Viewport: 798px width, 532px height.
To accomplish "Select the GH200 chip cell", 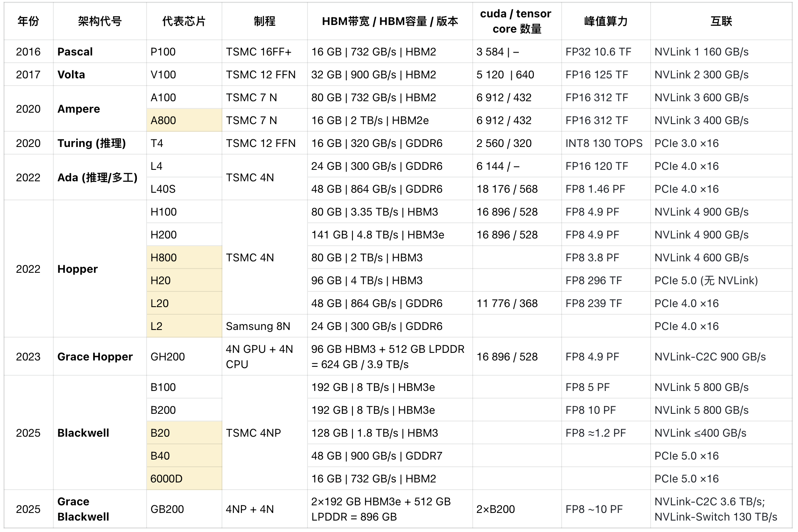I will pyautogui.click(x=184, y=357).
